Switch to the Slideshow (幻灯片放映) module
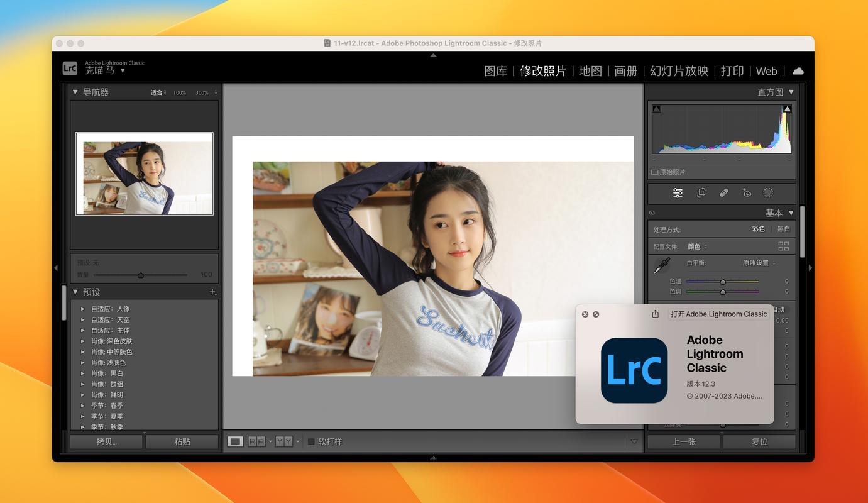The width and height of the screenshot is (868, 503). tap(679, 71)
